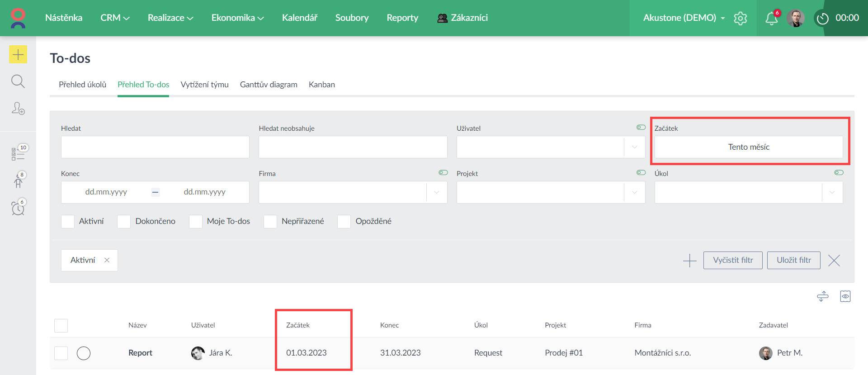Click the column visibility eye icon
Image resolution: width=868 pixels, height=375 pixels.
pos(845,296)
